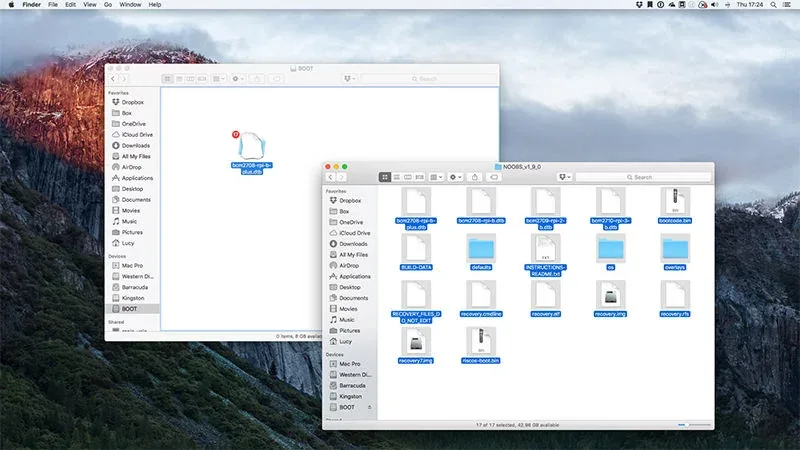800x450 pixels.
Task: Click dragged bcm2708-rpi-b-plus.dtb in BOOT window
Action: coord(252,146)
